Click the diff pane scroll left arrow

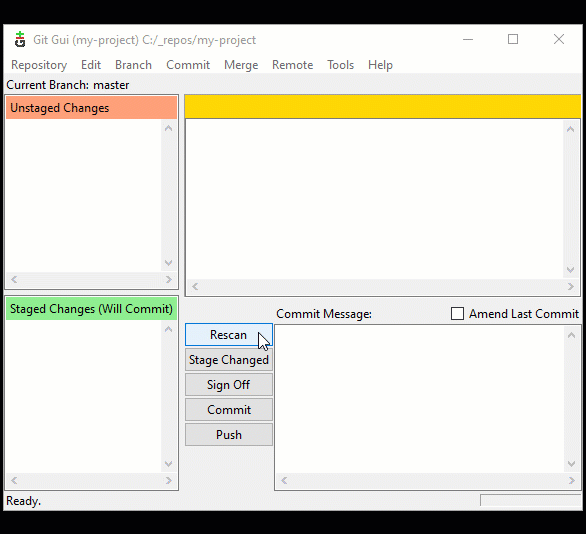click(x=195, y=287)
